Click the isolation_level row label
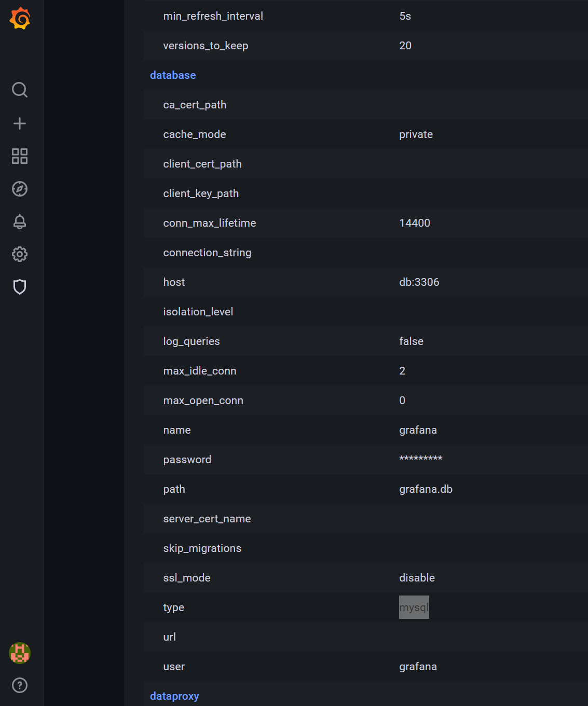This screenshot has height=706, width=588. coord(198,312)
